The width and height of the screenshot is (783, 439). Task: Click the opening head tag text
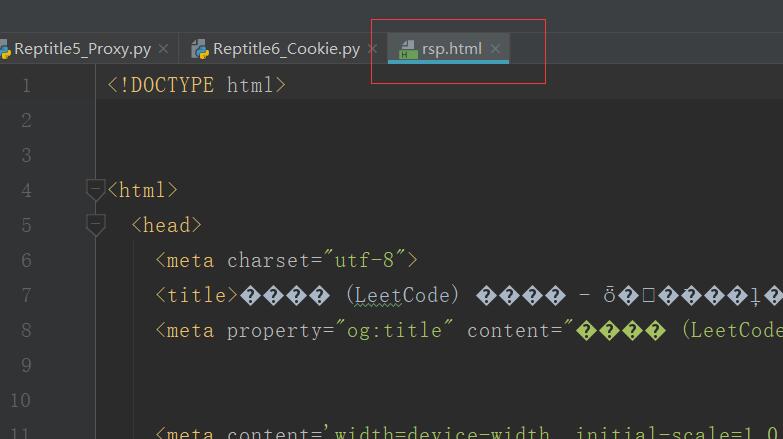point(167,225)
